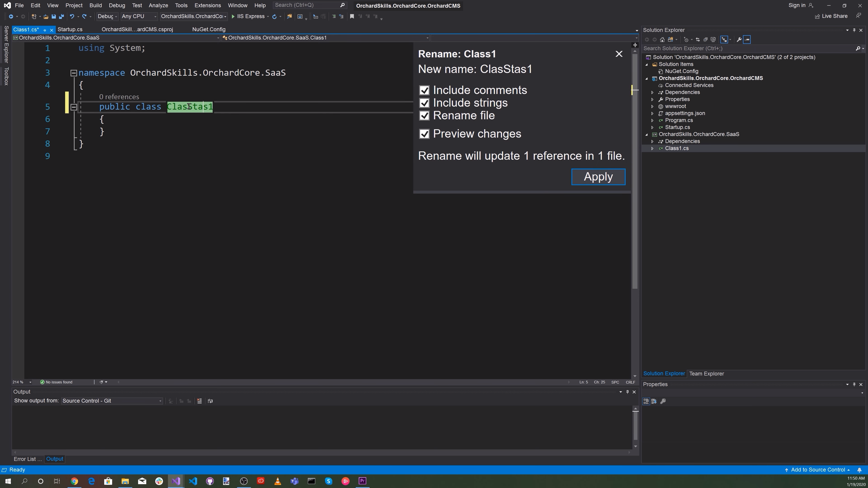This screenshot has width=868, height=488.
Task: Click Save All toolbar icon
Action: [x=61, y=16]
